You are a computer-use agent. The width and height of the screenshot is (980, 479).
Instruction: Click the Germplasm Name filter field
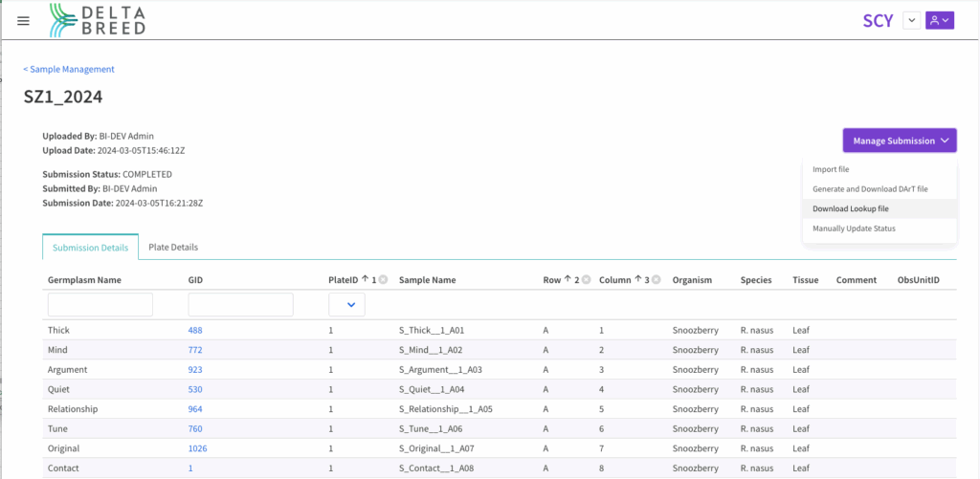[x=100, y=305]
